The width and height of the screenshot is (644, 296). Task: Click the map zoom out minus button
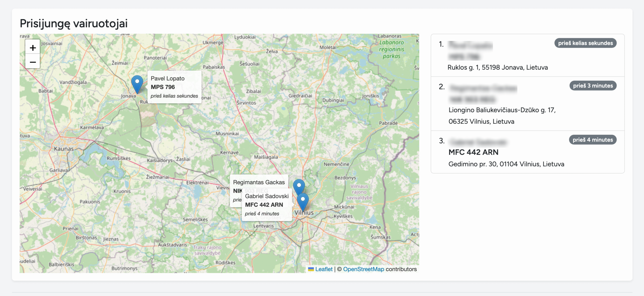(x=33, y=62)
